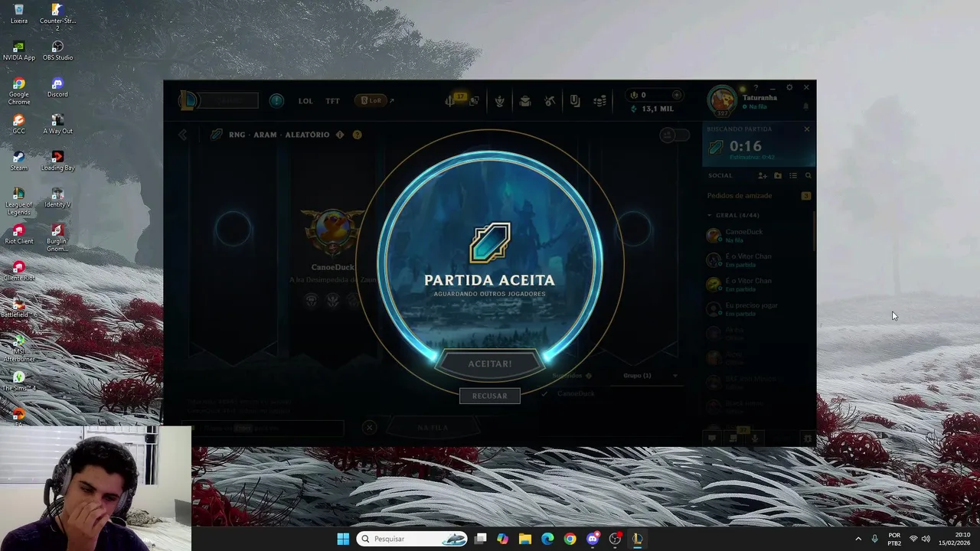Screen dimensions: 980x551
Task: Click the Aceitar! button in the match popup
Action: (489, 364)
